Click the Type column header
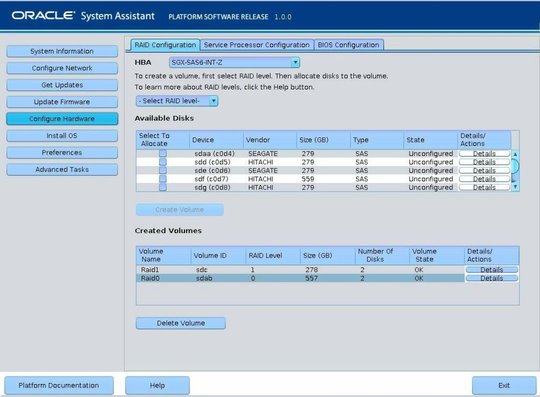 [x=377, y=140]
